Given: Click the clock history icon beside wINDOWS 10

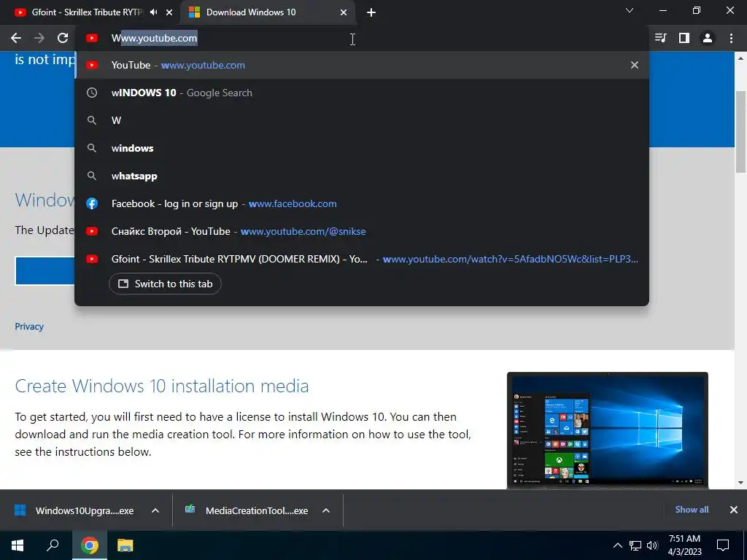Looking at the screenshot, I should coord(92,93).
